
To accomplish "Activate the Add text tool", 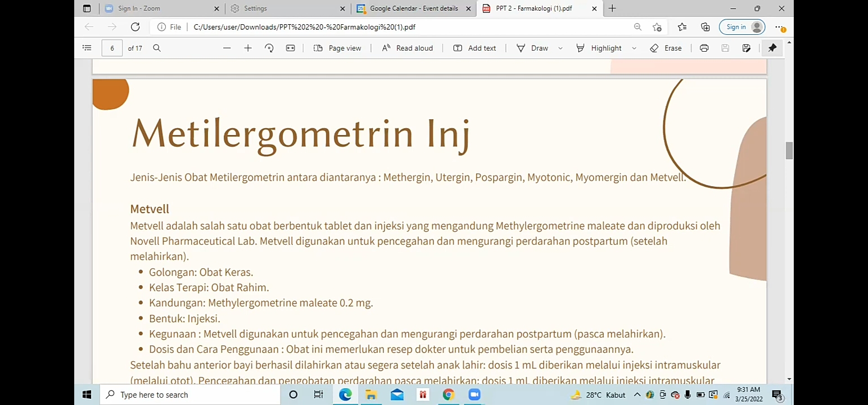I will tap(474, 48).
